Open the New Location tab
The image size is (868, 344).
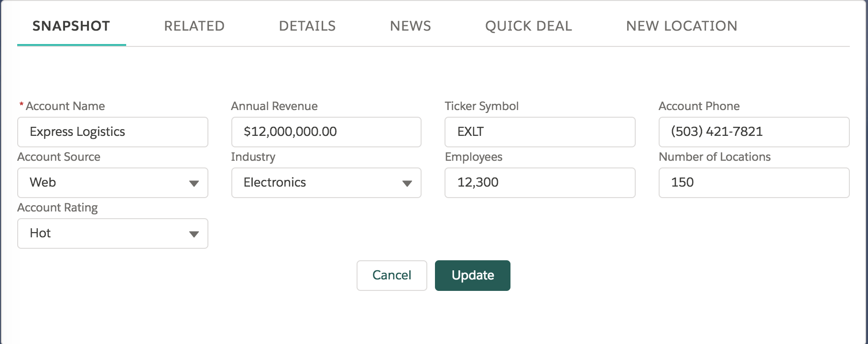[x=682, y=26]
